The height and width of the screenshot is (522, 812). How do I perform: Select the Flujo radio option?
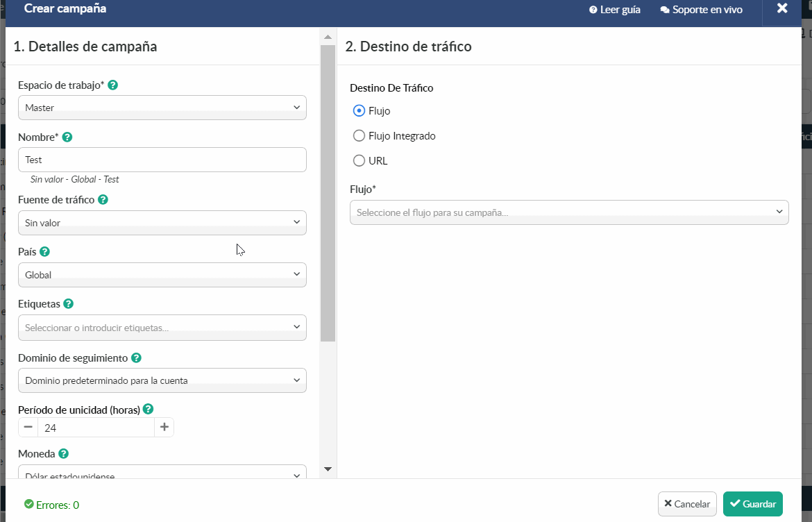tap(359, 111)
